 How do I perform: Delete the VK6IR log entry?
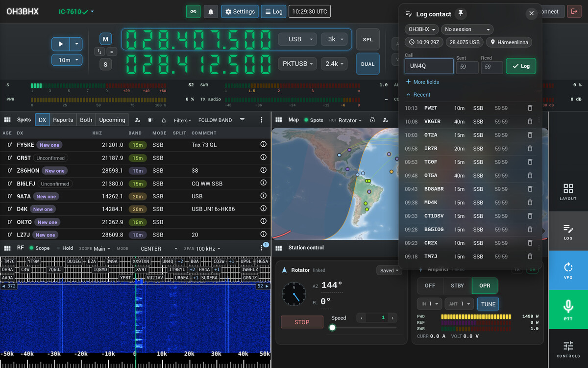pos(530,121)
